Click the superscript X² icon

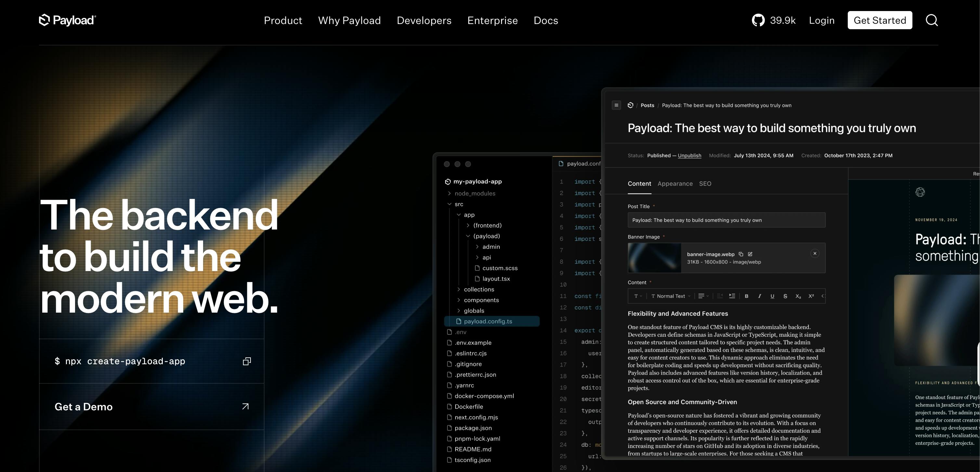point(811,296)
